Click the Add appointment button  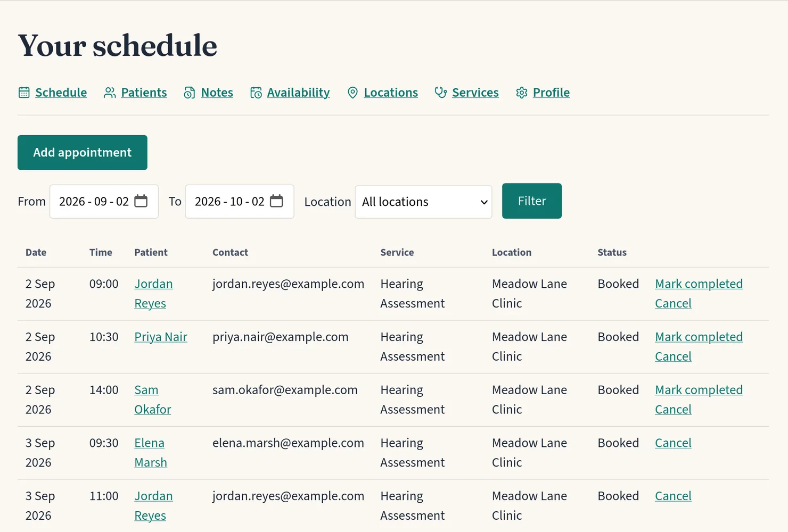(x=83, y=153)
